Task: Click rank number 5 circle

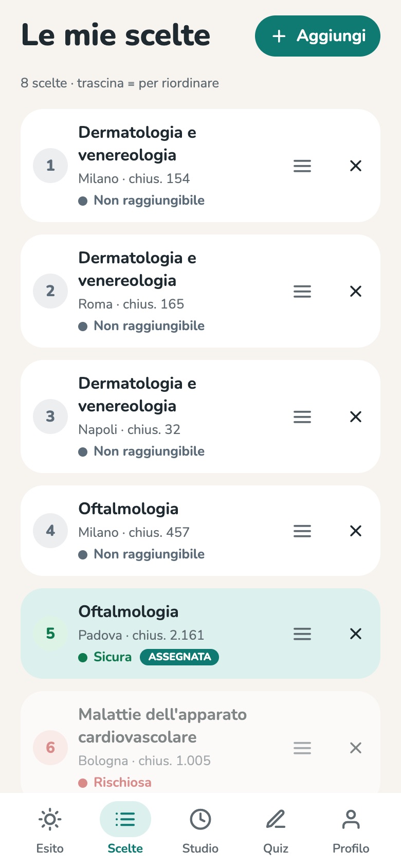Action: (x=50, y=634)
